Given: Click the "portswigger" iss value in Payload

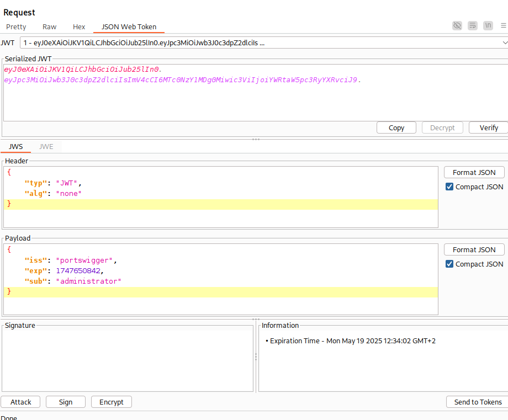Looking at the screenshot, I should [x=84, y=260].
